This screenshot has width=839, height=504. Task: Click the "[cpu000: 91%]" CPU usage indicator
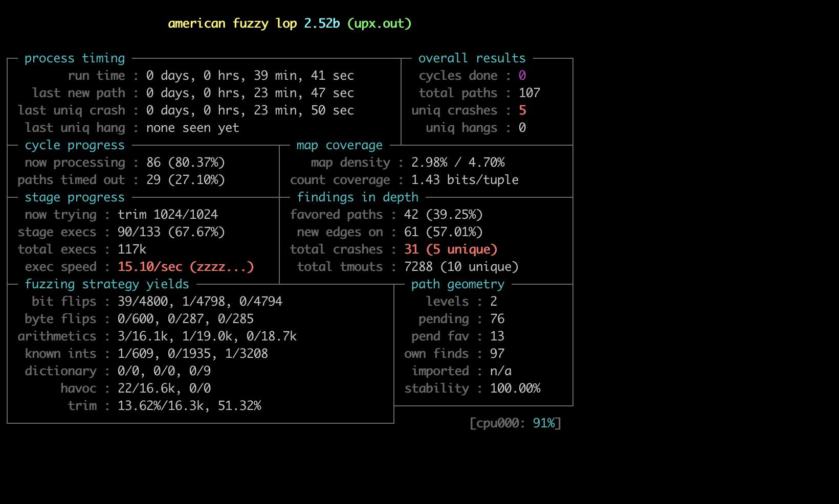pos(515,423)
